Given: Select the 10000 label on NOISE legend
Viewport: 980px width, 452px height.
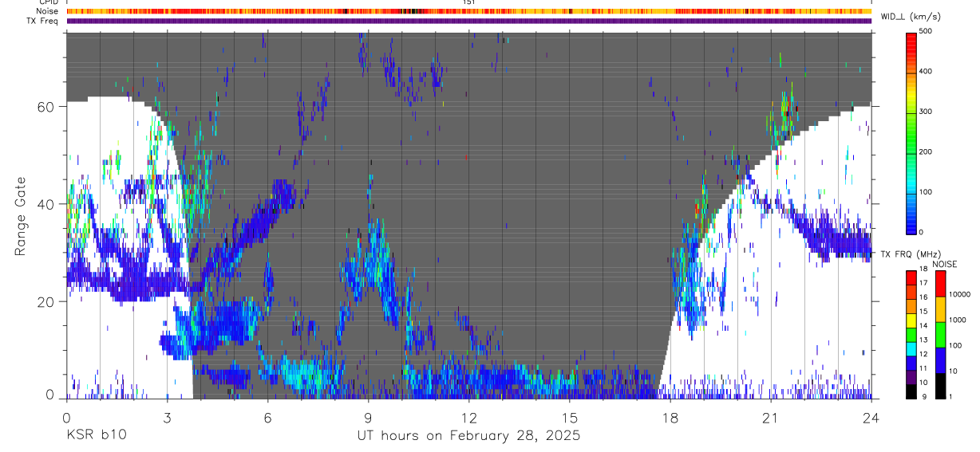Looking at the screenshot, I should coord(959,294).
